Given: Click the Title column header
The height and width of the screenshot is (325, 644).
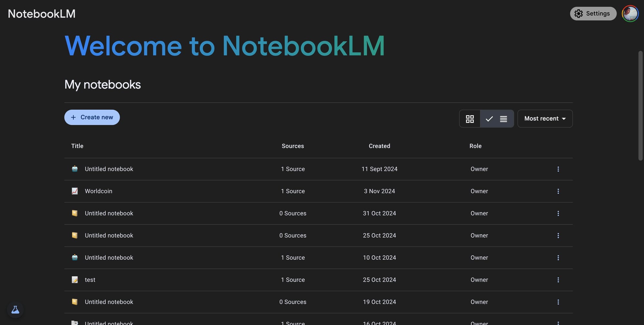Looking at the screenshot, I should [77, 146].
